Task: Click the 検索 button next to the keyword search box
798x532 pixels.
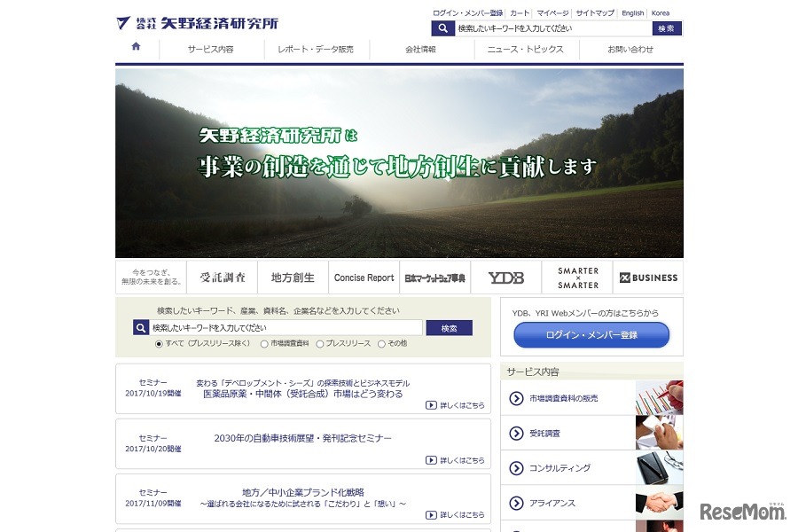Action: click(449, 327)
